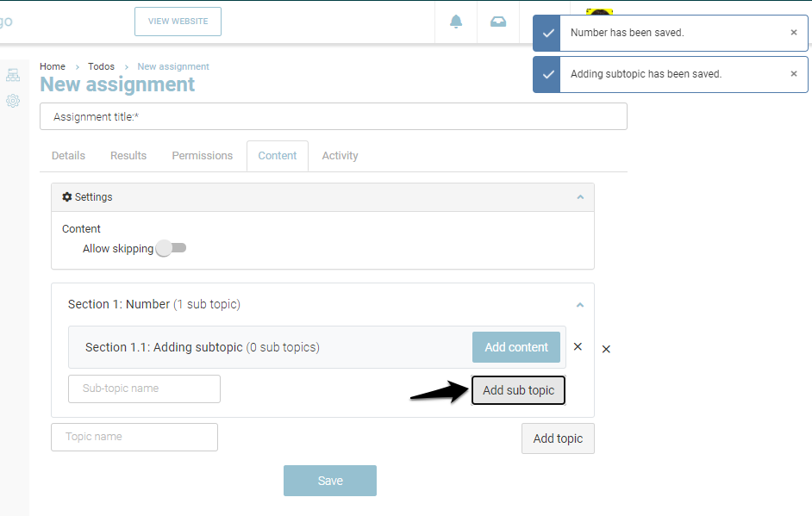Click the Assignment title input field
Screen dimensions: 812x516
click(x=333, y=116)
